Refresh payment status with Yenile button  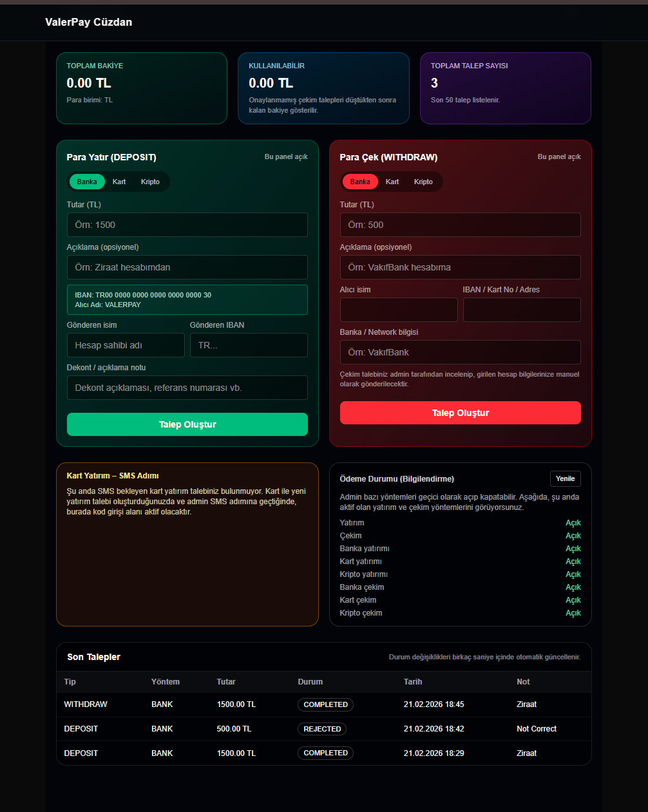pyautogui.click(x=565, y=478)
